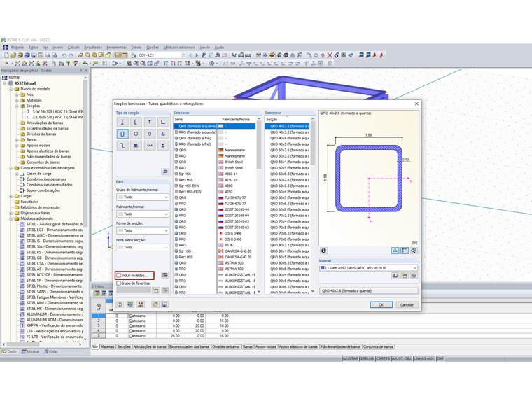Click the second icon in dialog bottom toolbar
This screenshot has width=532, height=399.
130,304
